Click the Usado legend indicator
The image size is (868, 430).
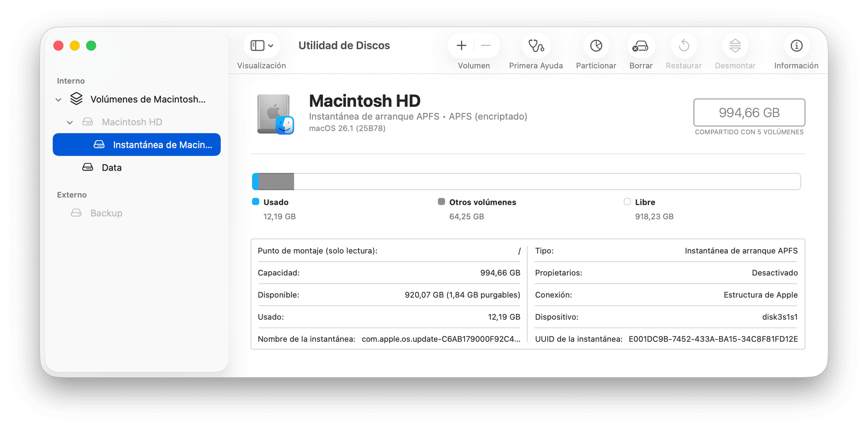tap(255, 202)
